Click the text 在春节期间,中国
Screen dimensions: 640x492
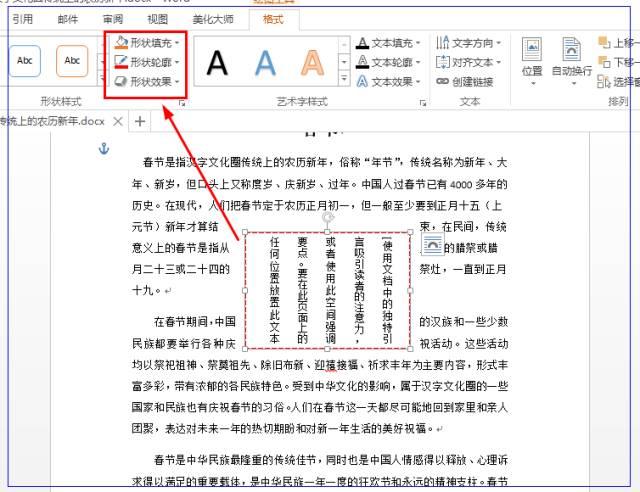(195, 322)
